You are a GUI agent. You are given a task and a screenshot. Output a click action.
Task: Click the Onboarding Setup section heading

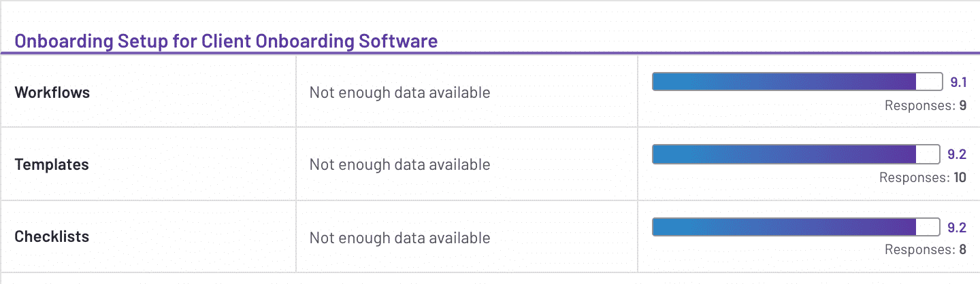click(226, 41)
